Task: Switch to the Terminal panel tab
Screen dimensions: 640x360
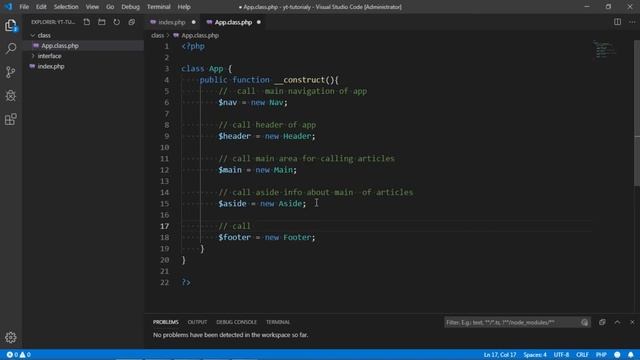Action: tap(278, 322)
